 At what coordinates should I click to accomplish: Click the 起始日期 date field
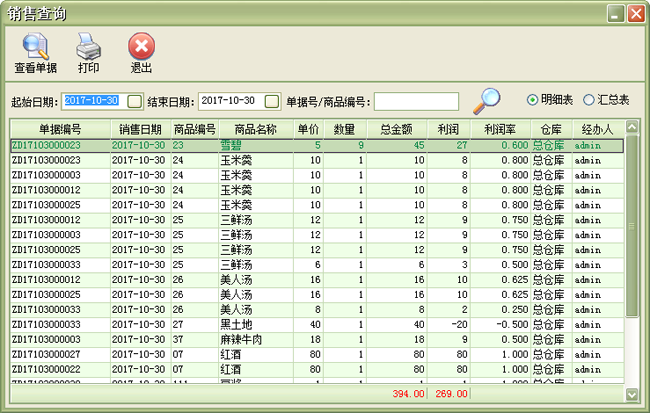92,102
